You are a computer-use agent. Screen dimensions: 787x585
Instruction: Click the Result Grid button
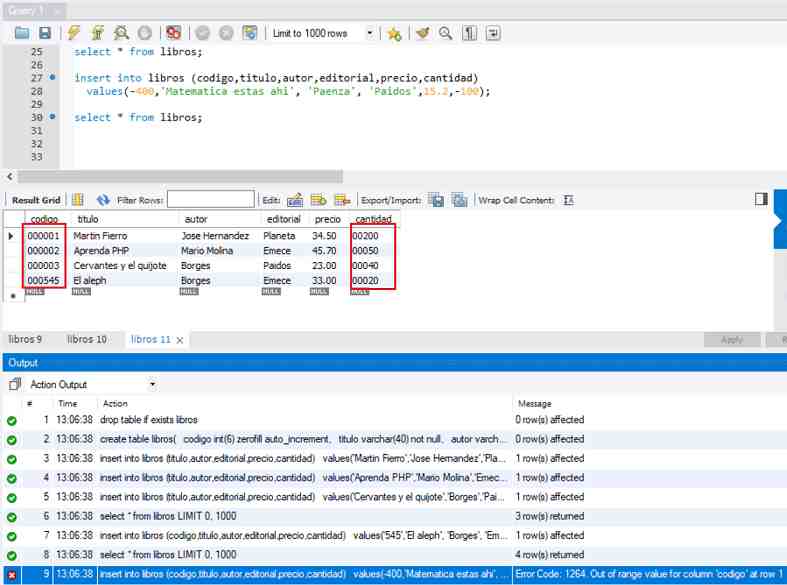[x=36, y=200]
